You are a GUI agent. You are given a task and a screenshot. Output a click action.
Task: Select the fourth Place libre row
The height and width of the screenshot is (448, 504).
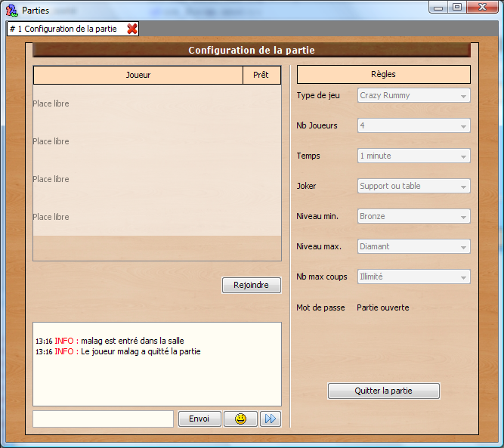pyautogui.click(x=157, y=217)
